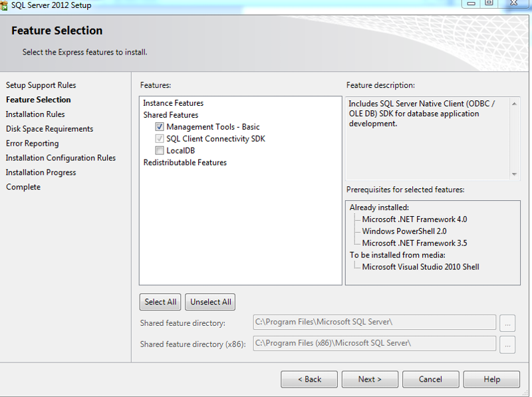Viewport: 532px width, 397px height.
Task: Select Microsoft .NET Framework 3.5 prerequisite
Action: point(414,243)
